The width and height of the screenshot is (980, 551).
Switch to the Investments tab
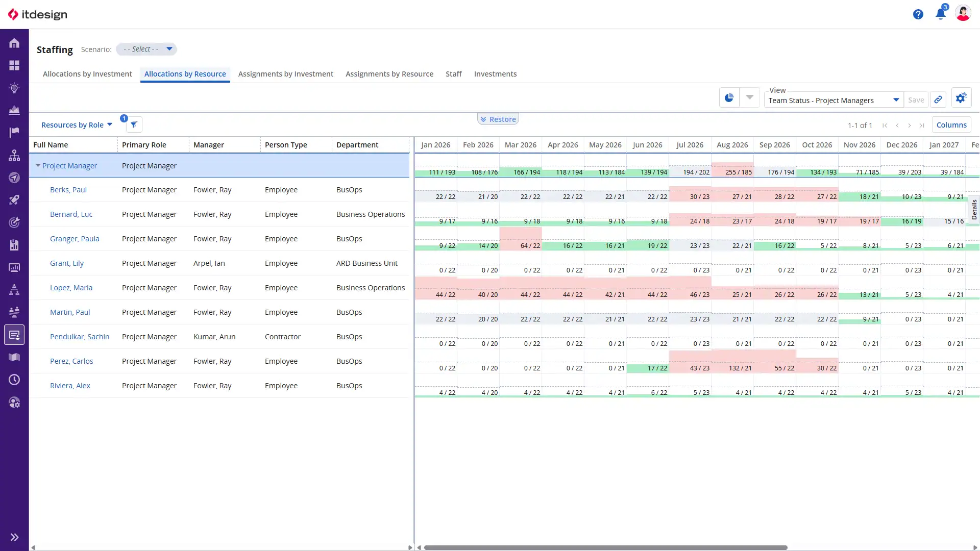pos(495,74)
